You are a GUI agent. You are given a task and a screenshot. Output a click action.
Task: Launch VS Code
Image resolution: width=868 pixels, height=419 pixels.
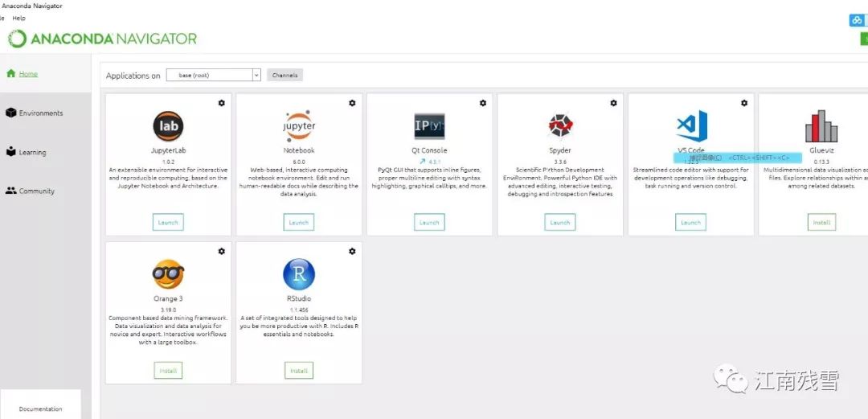pyautogui.click(x=691, y=222)
